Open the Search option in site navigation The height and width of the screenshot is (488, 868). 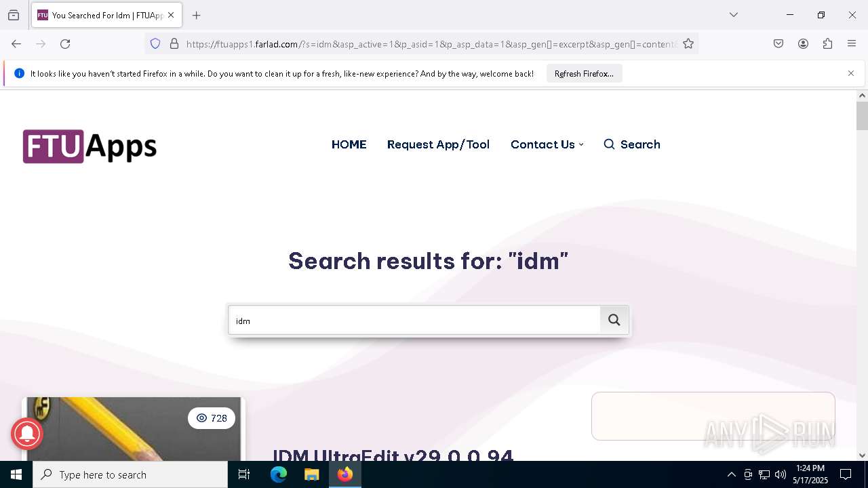click(x=632, y=144)
